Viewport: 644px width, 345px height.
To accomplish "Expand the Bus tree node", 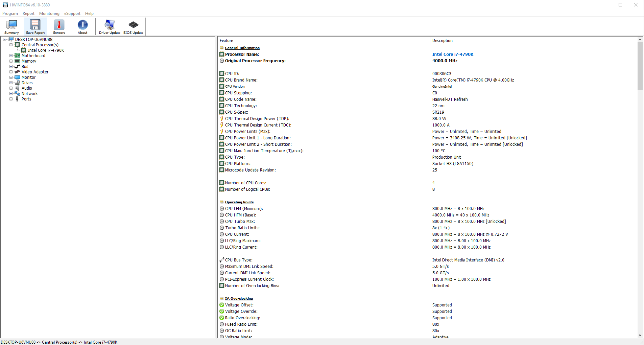I will click(11, 67).
